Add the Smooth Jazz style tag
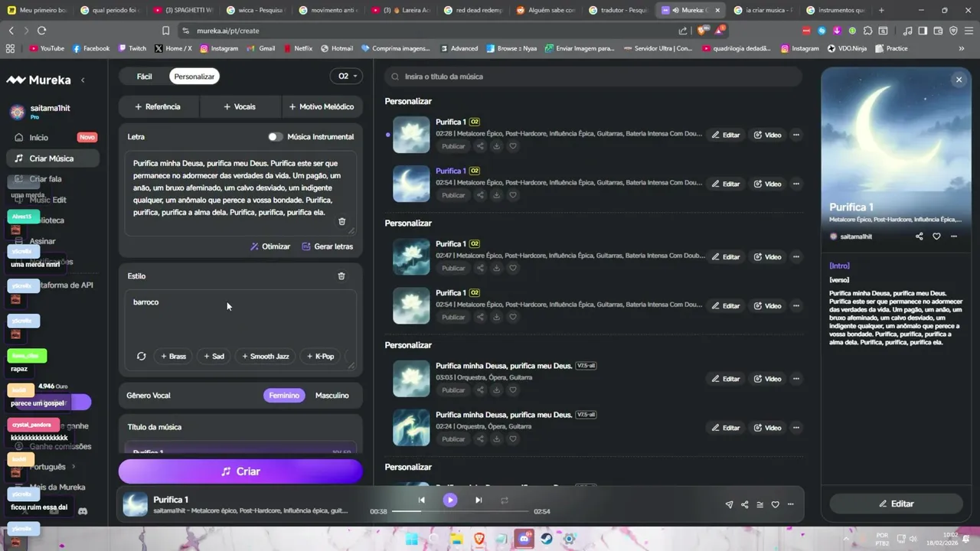 265,356
